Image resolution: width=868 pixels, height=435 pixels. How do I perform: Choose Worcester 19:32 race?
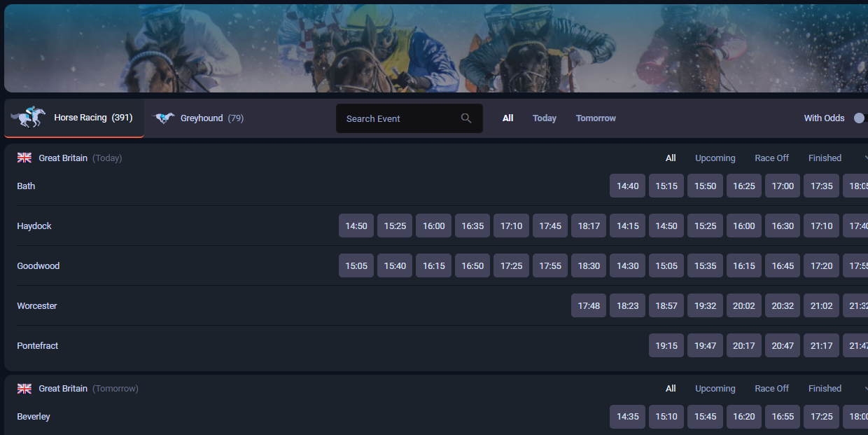(x=705, y=305)
